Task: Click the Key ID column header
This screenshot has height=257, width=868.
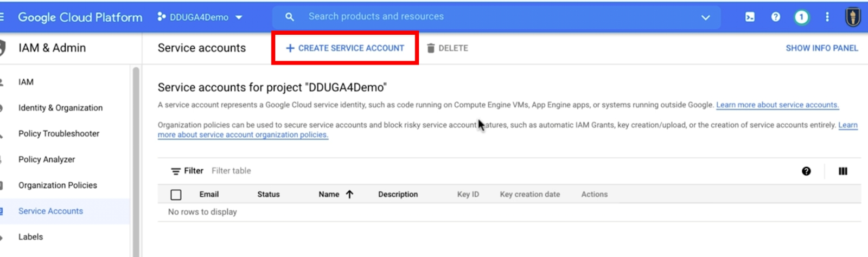Action: (x=468, y=194)
